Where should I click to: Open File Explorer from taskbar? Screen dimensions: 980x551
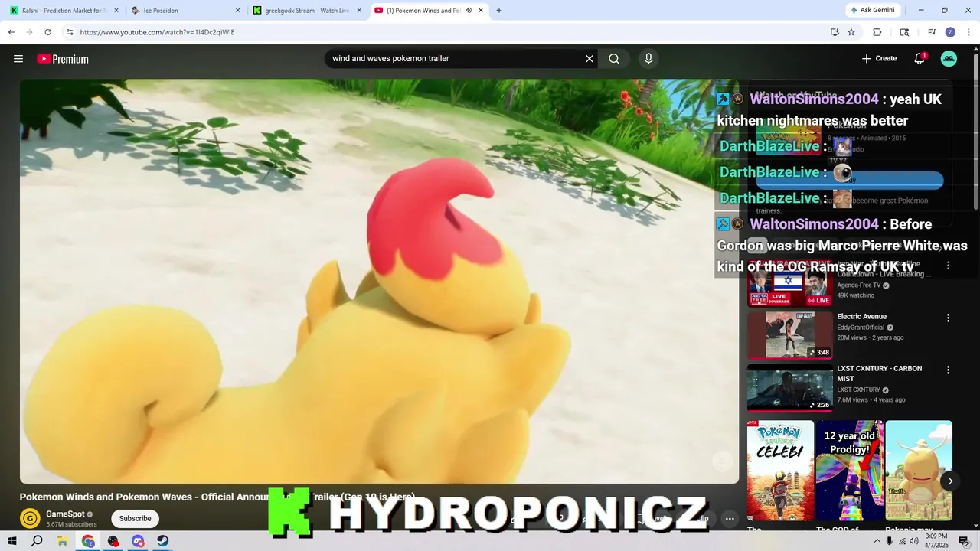click(x=63, y=541)
